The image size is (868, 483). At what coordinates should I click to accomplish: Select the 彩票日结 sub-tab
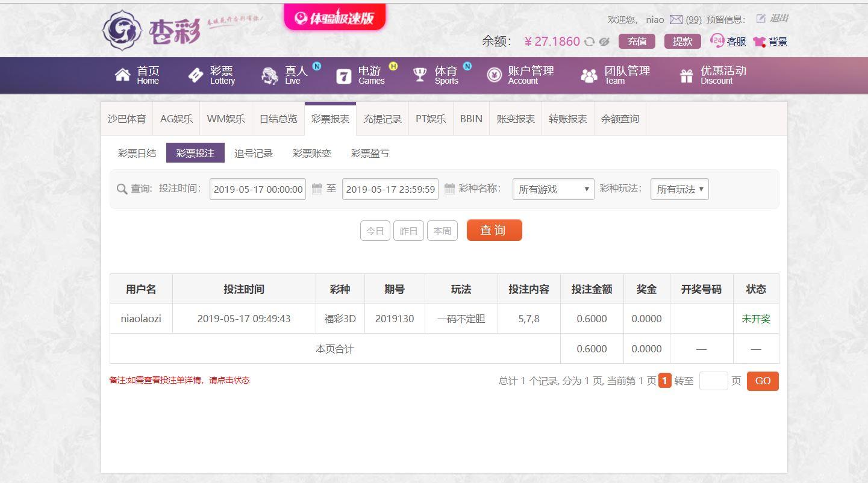pos(137,153)
